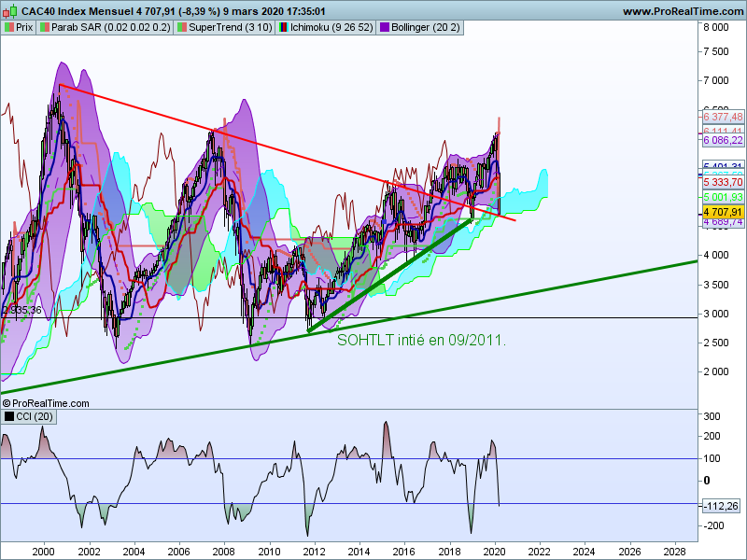Select the SOHTLT intié en 09/2011 annotation
Viewport: 747px width, 560px height.
click(421, 340)
